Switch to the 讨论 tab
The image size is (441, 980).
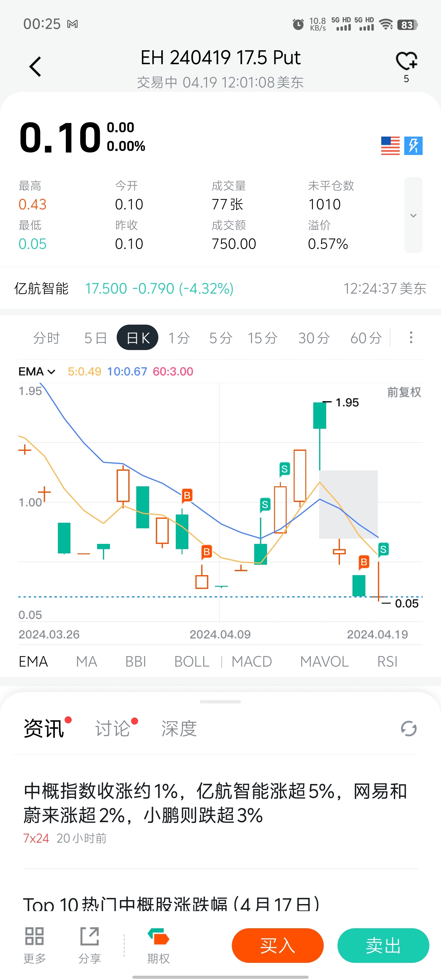pos(113,729)
